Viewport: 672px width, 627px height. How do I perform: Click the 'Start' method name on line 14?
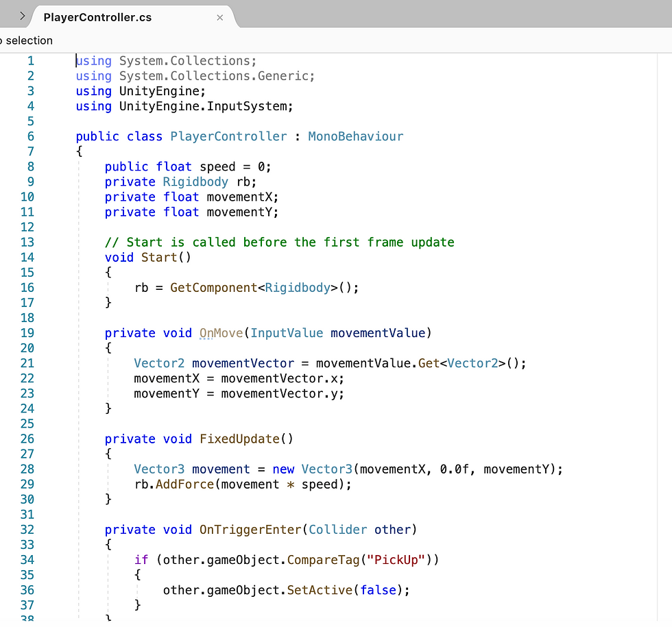pos(159,258)
